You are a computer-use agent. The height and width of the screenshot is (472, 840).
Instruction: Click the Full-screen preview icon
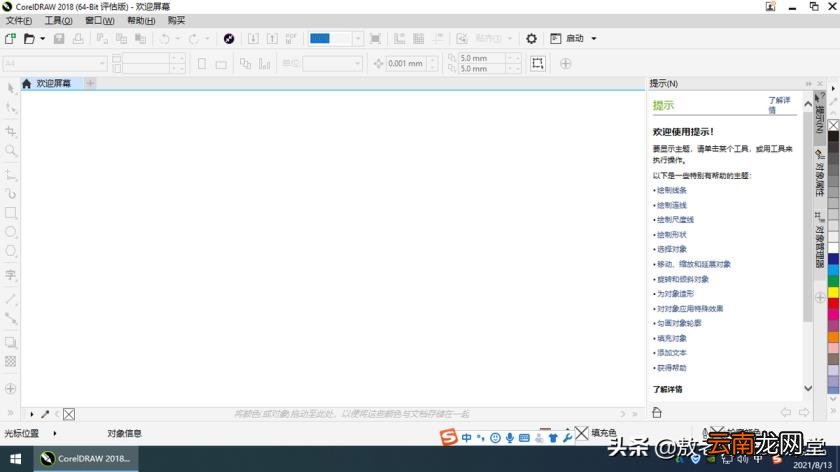[376, 39]
